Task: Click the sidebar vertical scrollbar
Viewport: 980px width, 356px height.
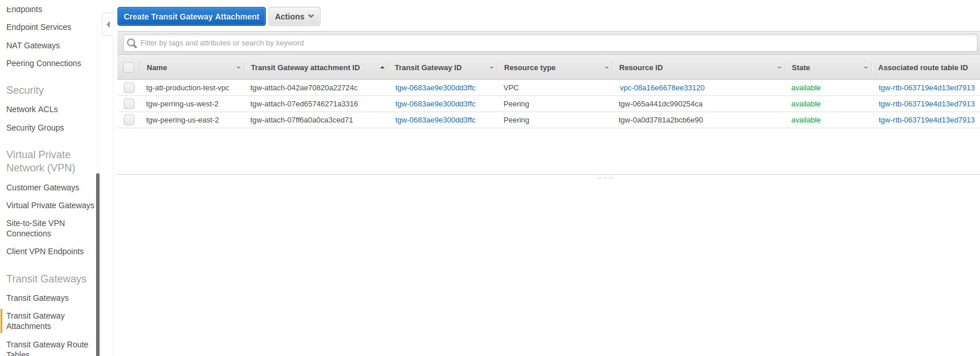Action: (98, 265)
